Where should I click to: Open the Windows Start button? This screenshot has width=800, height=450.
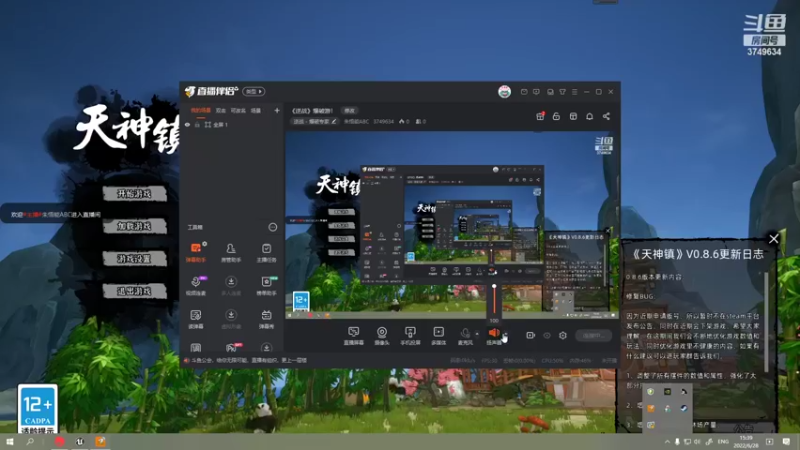point(10,442)
